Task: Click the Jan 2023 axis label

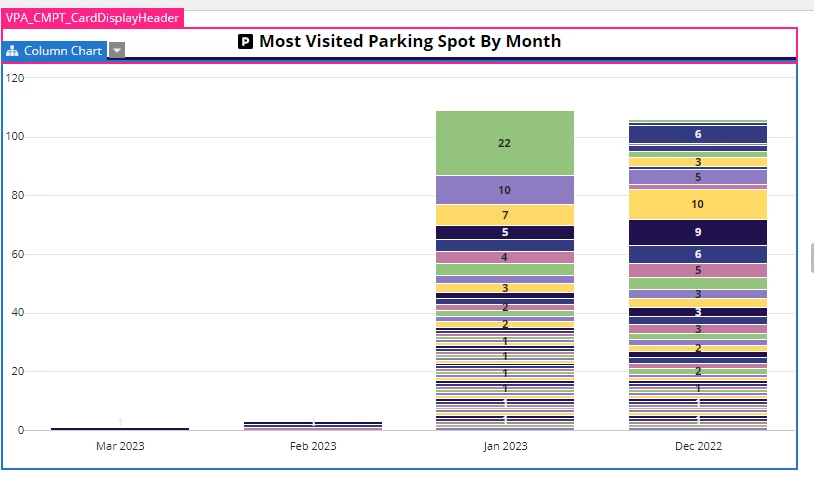Action: click(x=505, y=446)
